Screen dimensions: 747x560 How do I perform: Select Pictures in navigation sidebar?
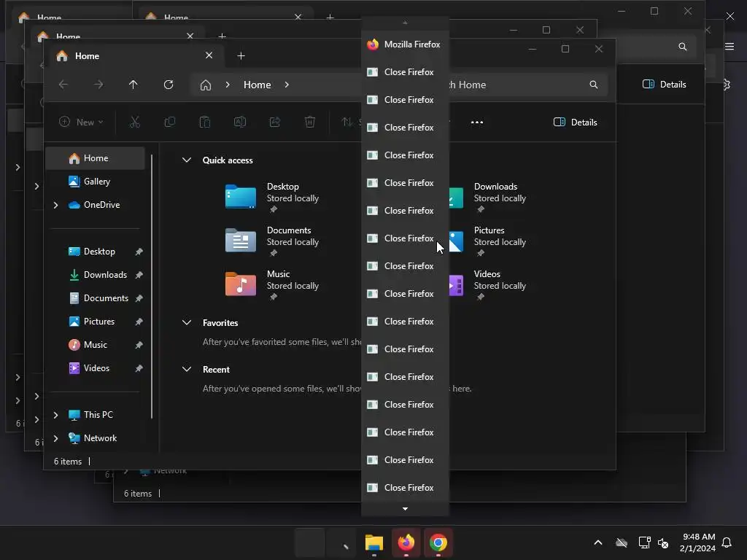coord(96,322)
